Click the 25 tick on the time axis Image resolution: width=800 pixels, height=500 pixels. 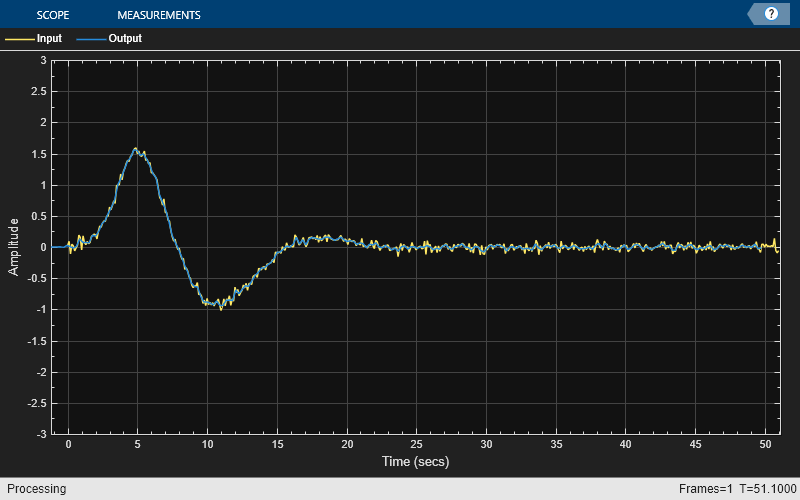[x=416, y=444]
